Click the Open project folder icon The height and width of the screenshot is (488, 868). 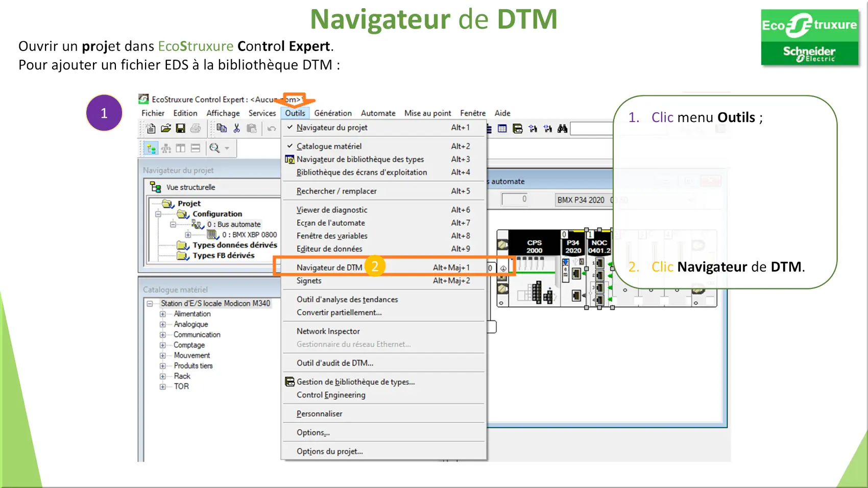point(166,129)
